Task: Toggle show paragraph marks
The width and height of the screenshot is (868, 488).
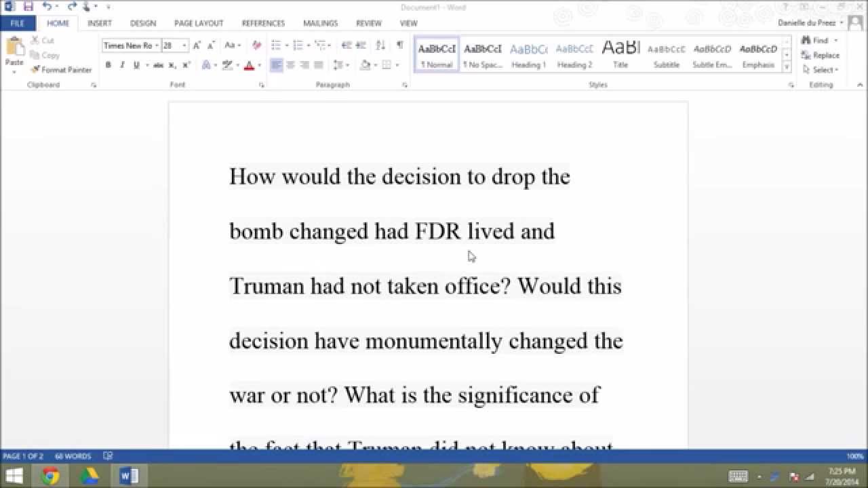Action: (x=399, y=45)
